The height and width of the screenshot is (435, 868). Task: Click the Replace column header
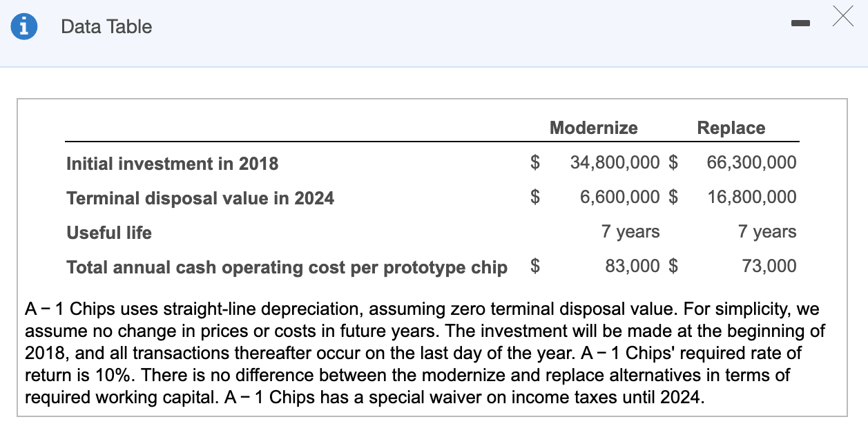pyautogui.click(x=731, y=128)
